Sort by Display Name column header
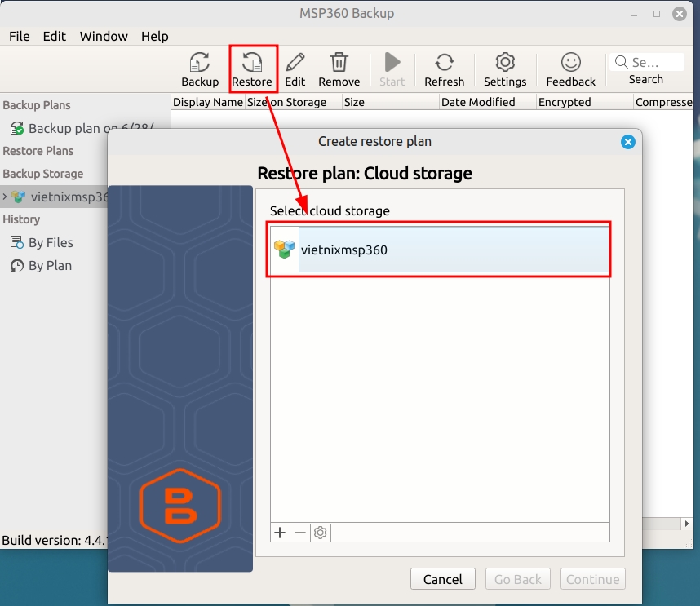Screen dimensions: 700x606 point(207,102)
